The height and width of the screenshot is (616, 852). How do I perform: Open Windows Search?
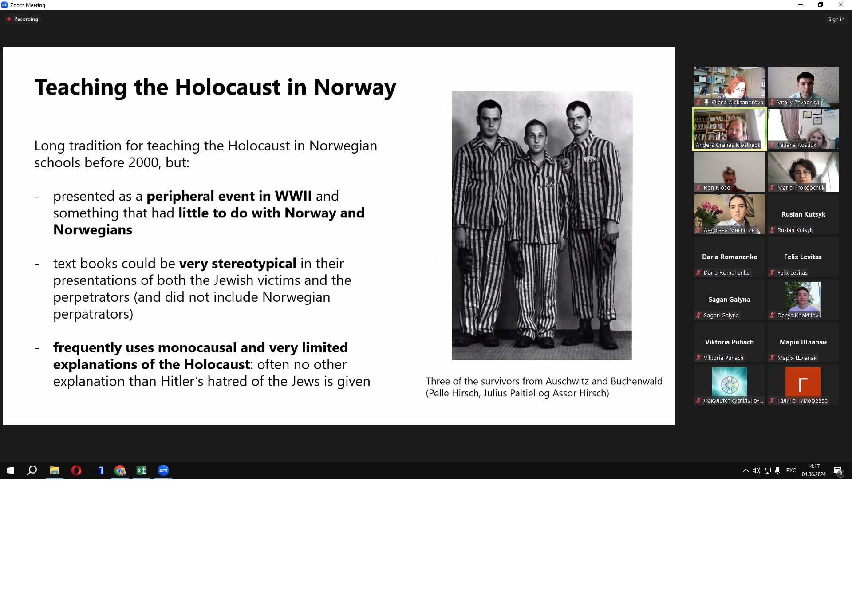tap(32, 470)
